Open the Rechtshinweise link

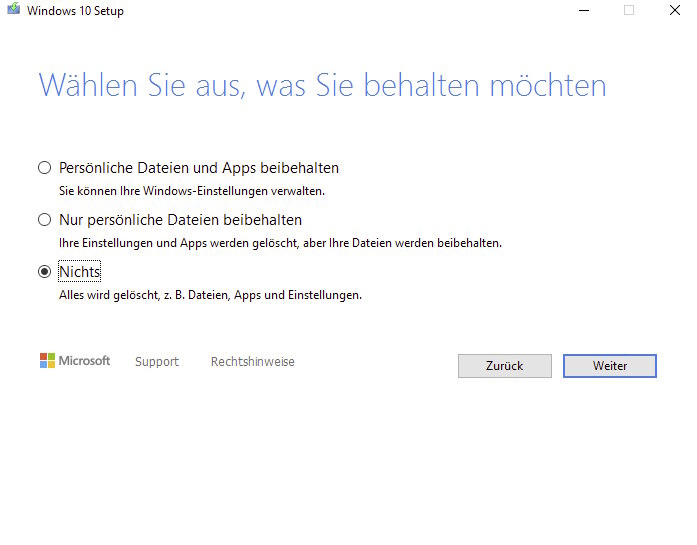(x=252, y=361)
